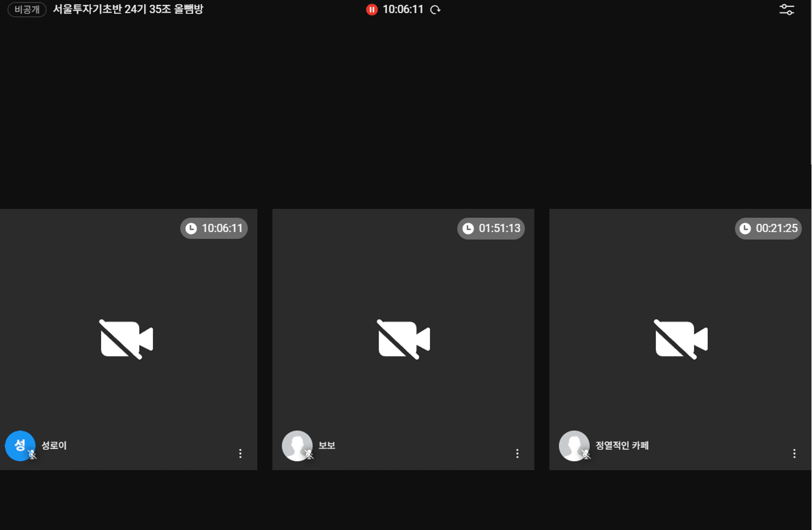Click camera-off icon in 성로이's tile
The image size is (812, 530).
(126, 339)
